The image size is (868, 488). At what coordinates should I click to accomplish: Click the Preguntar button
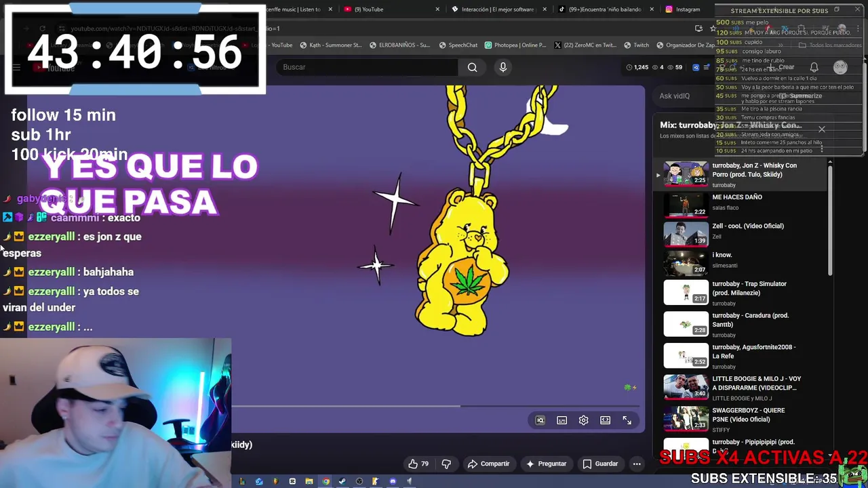coord(546,464)
